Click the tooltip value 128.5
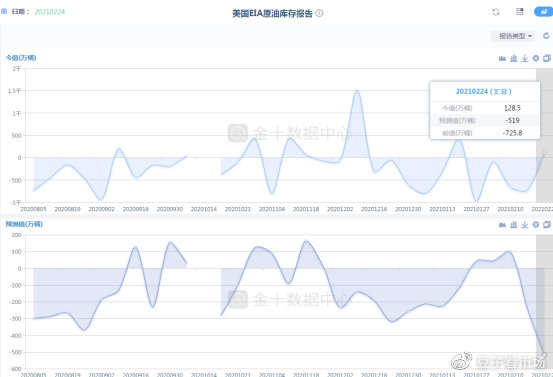The image size is (553, 377). coord(512,108)
